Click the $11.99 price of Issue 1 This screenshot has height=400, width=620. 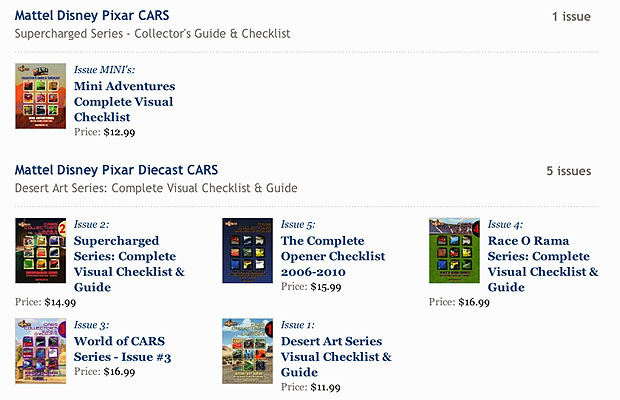(x=325, y=387)
